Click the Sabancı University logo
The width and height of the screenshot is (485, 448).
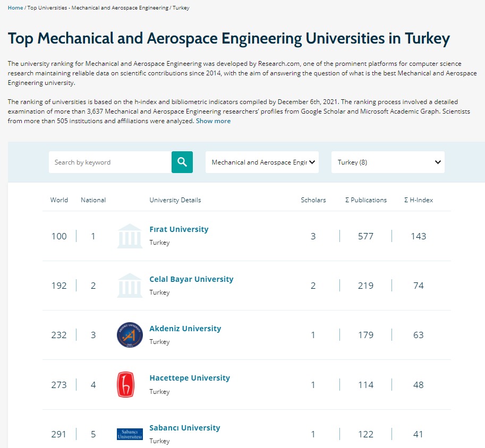click(x=130, y=434)
